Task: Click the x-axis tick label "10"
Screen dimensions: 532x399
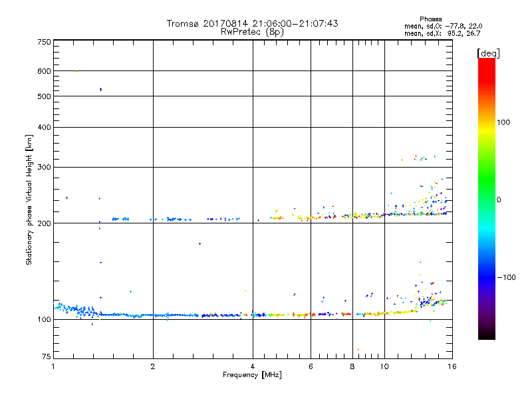Action: click(384, 366)
